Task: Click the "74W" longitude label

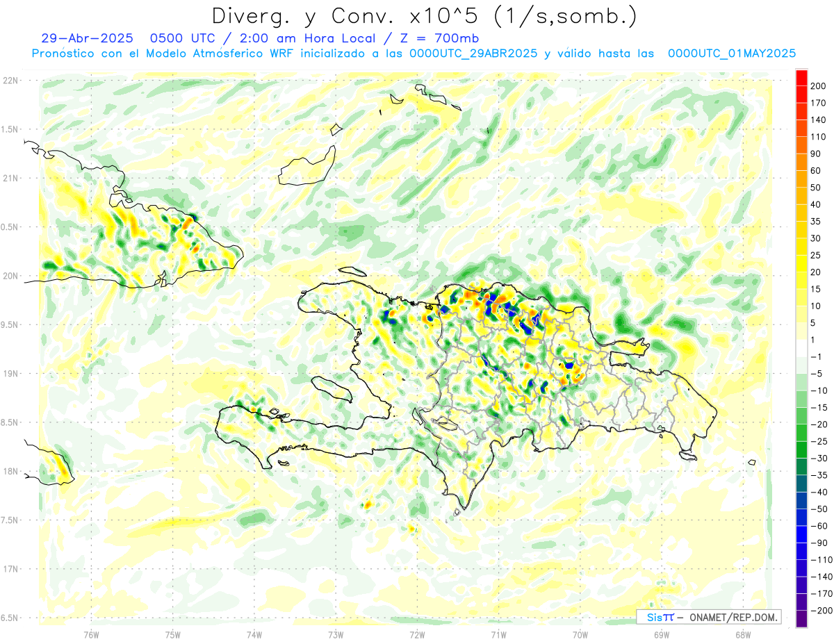Action: (254, 634)
